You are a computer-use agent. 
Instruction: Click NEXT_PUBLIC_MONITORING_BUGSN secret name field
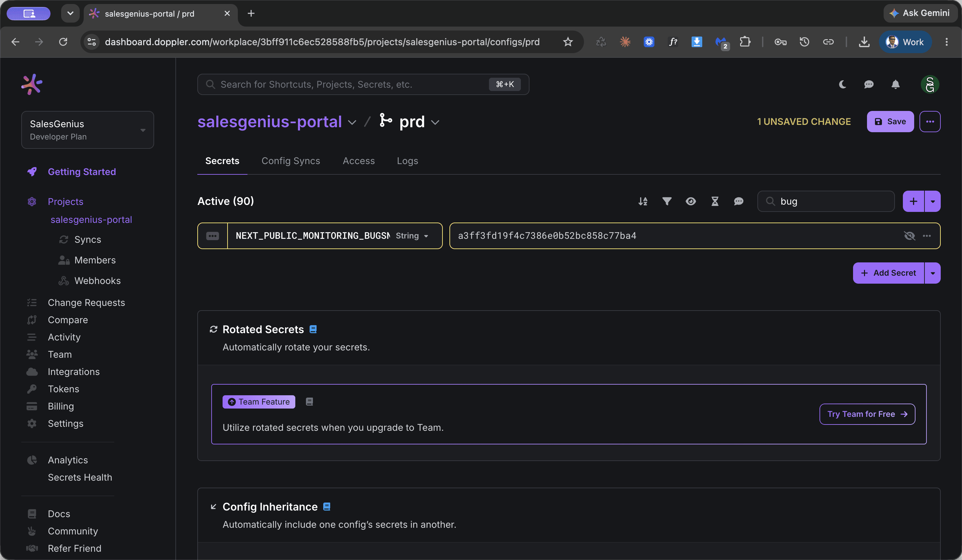coord(313,236)
